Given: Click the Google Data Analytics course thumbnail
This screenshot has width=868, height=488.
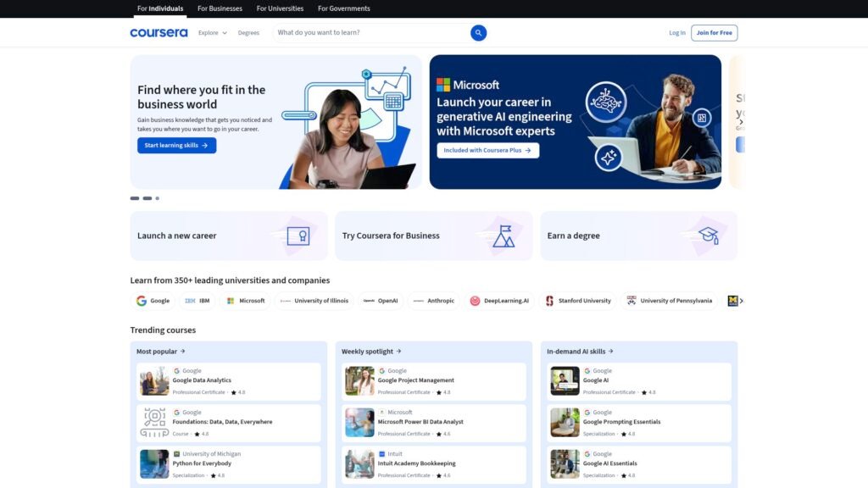Looking at the screenshot, I should pos(154,381).
